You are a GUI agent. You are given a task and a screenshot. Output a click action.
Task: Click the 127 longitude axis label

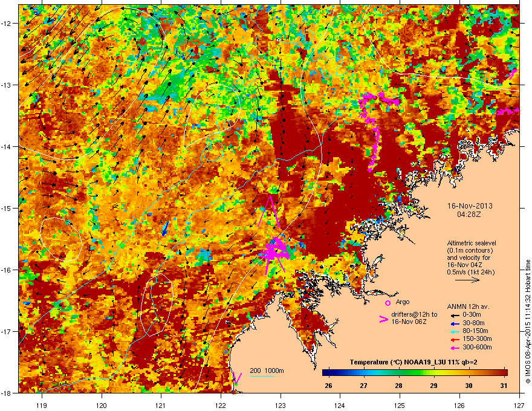[x=519, y=405]
